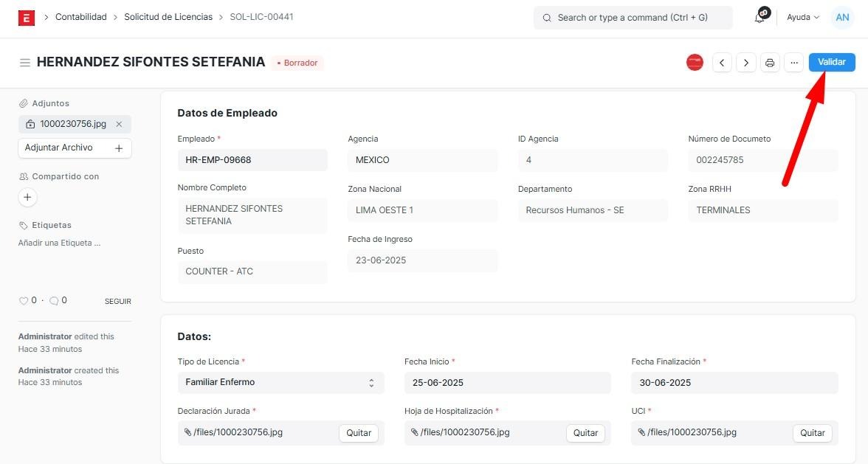Like the document with heart icon

tap(24, 300)
